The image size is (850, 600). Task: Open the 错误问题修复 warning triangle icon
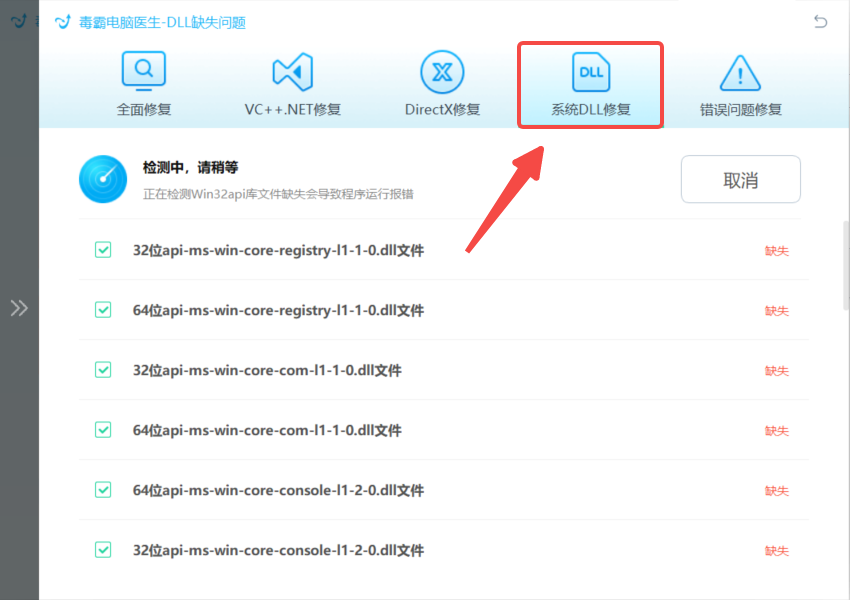[x=740, y=73]
